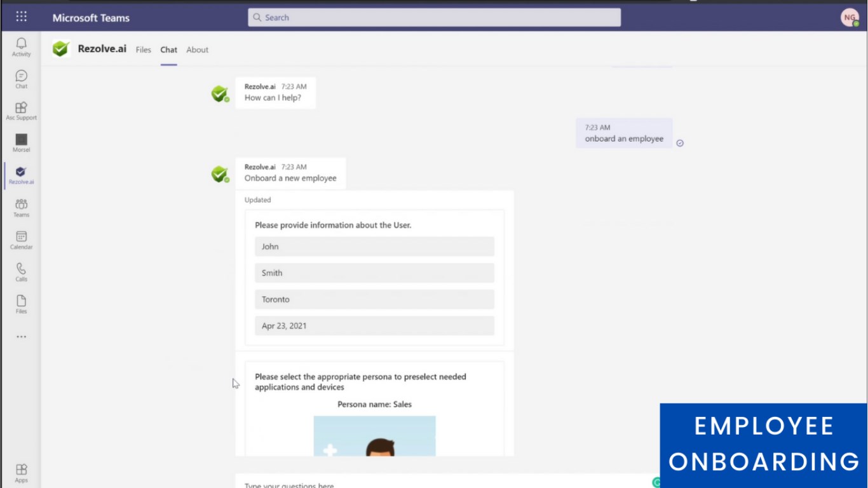Open Chat in the left sidebar

(x=21, y=79)
